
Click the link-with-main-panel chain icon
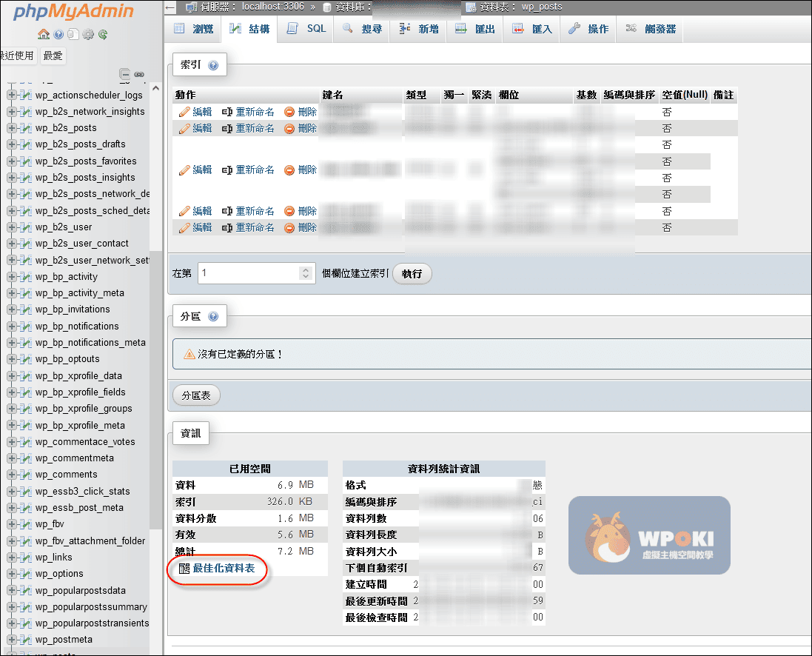point(138,74)
